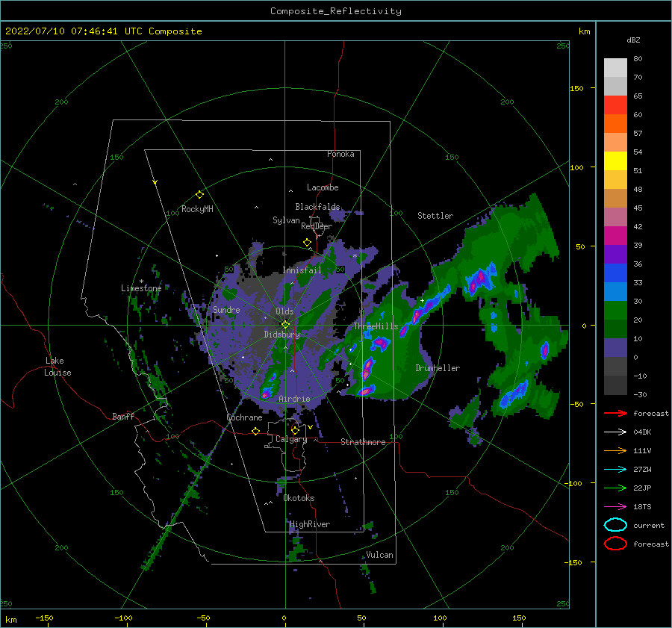Click the Ponoka city label

(340, 154)
